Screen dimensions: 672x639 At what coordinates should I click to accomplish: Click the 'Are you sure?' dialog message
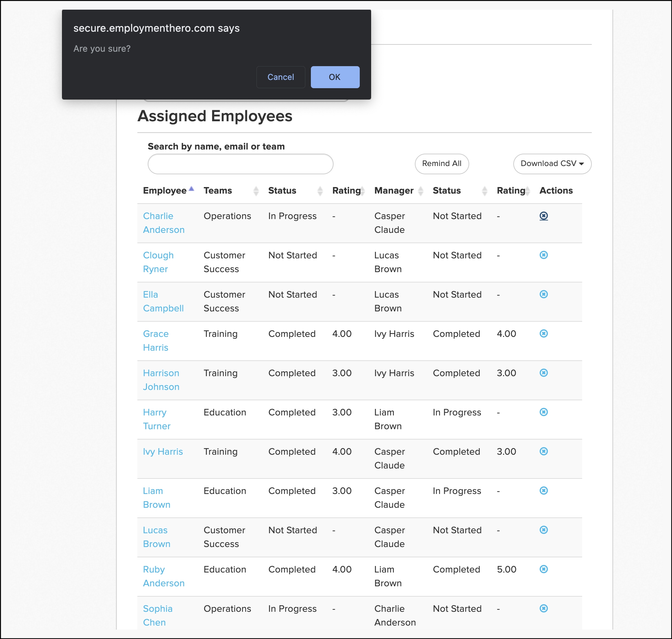tap(102, 49)
